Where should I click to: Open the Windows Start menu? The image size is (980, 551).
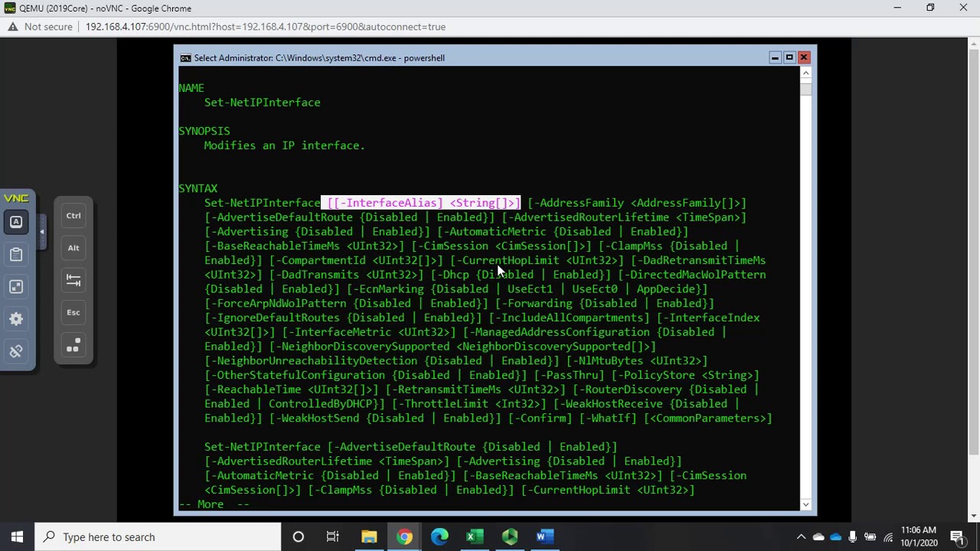[x=17, y=537]
